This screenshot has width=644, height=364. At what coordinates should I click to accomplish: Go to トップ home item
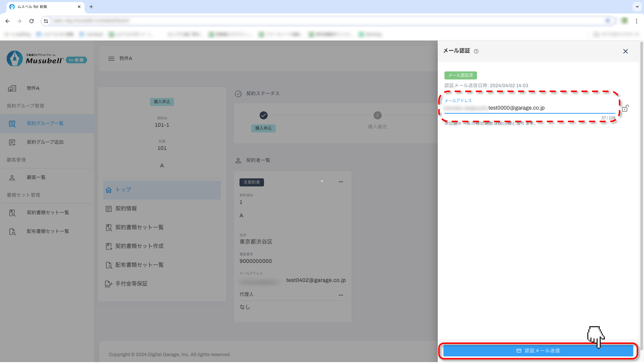[x=123, y=190]
